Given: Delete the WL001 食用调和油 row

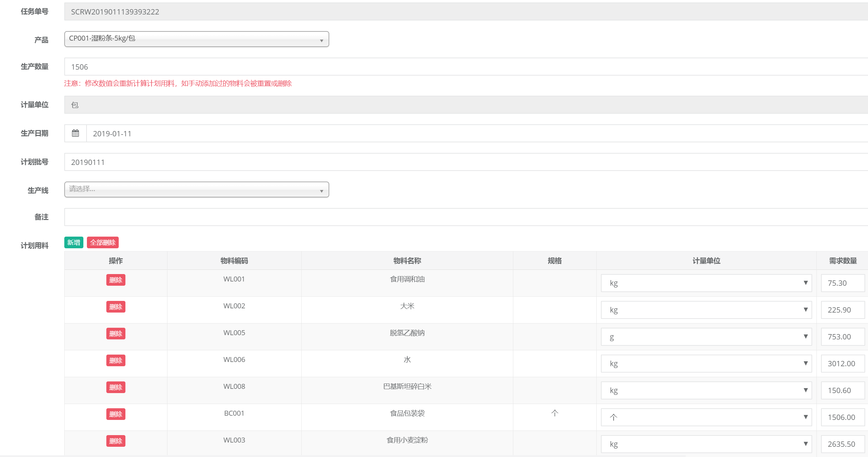Looking at the screenshot, I should tap(116, 280).
